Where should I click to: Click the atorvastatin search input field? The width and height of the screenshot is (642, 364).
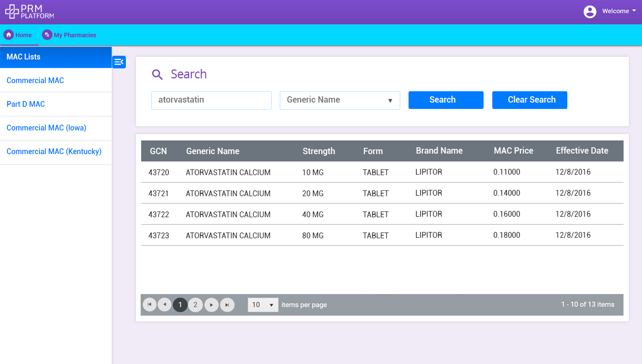pyautogui.click(x=211, y=100)
